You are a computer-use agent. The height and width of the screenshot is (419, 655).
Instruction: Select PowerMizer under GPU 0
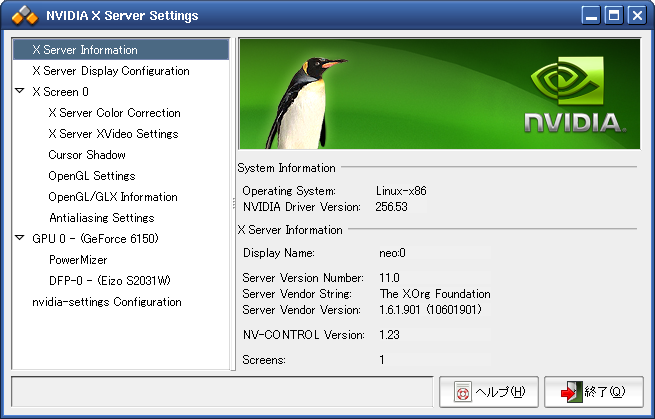pyautogui.click(x=78, y=260)
